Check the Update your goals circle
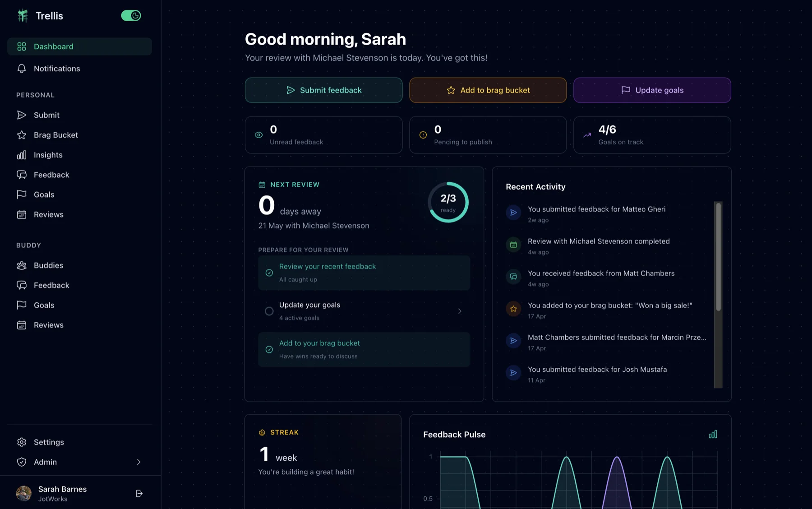 pyautogui.click(x=269, y=311)
